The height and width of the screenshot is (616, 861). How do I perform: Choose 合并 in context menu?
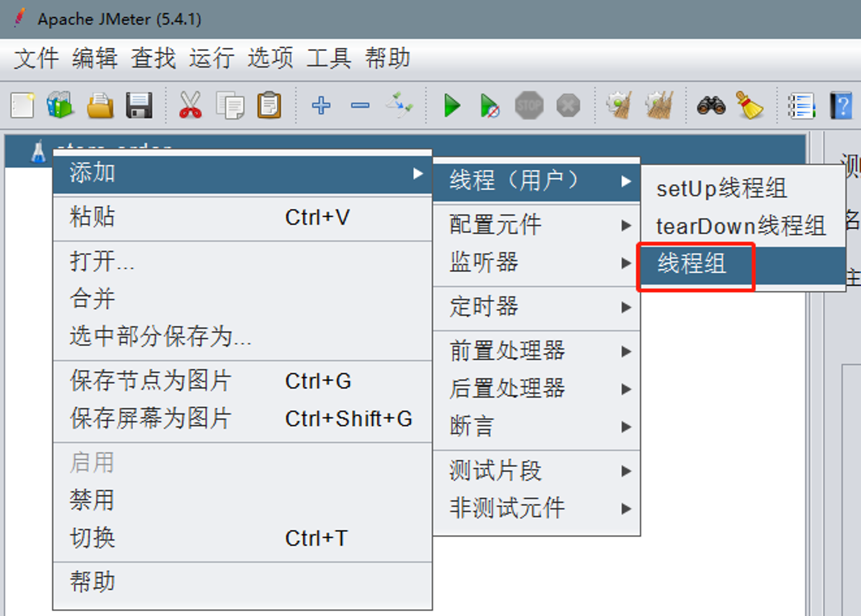pos(242,299)
